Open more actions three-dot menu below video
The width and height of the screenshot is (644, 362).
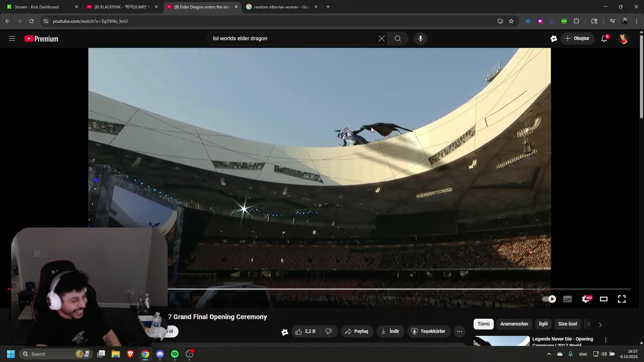click(x=459, y=331)
